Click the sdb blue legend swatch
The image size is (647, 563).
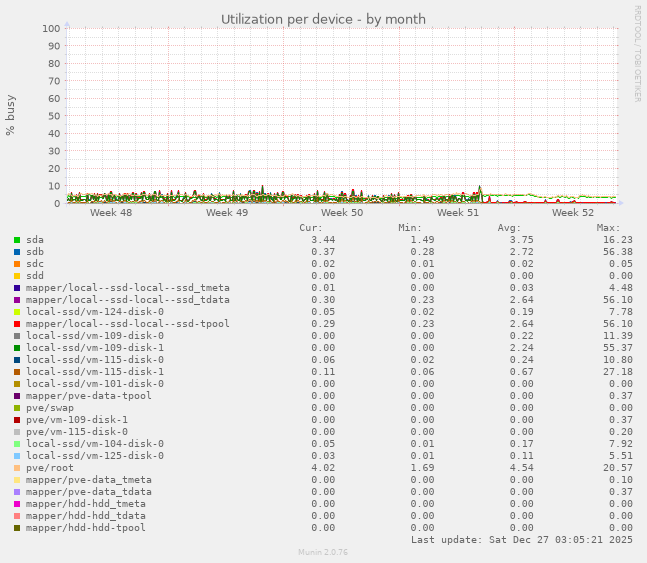(17, 252)
